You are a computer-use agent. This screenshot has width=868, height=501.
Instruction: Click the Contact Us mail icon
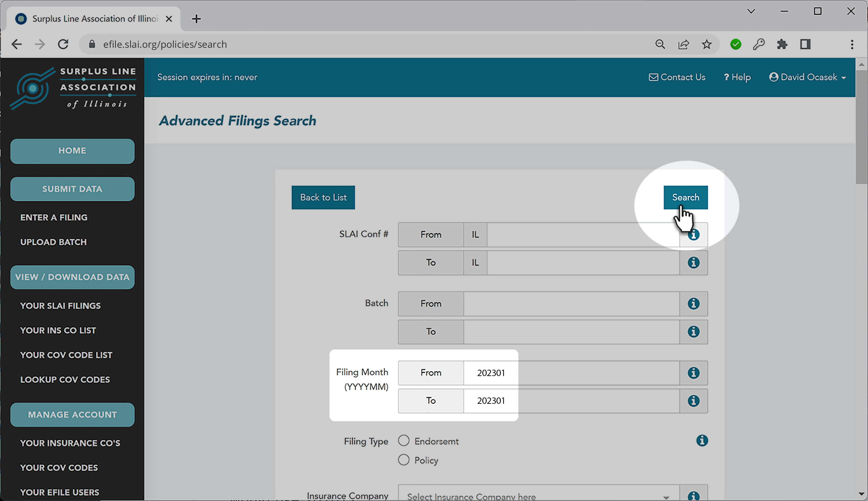point(653,77)
